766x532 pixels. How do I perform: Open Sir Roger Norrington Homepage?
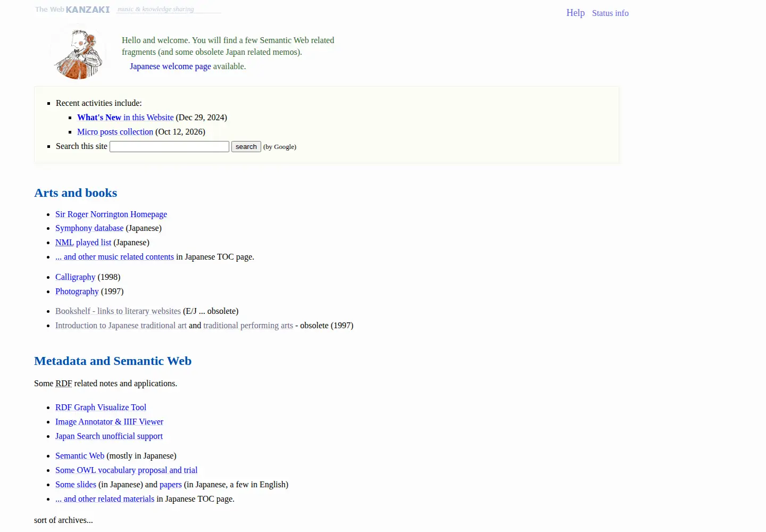[x=111, y=214]
